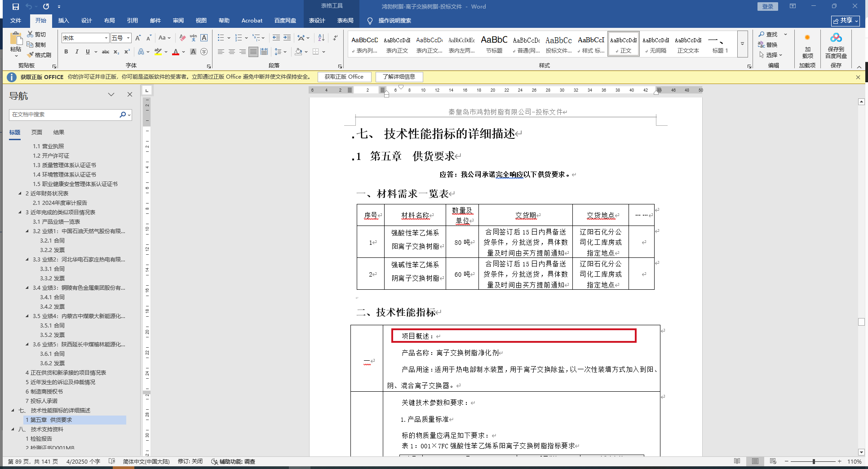Click the Sort (A-Z) icon
868x469 pixels.
point(321,38)
